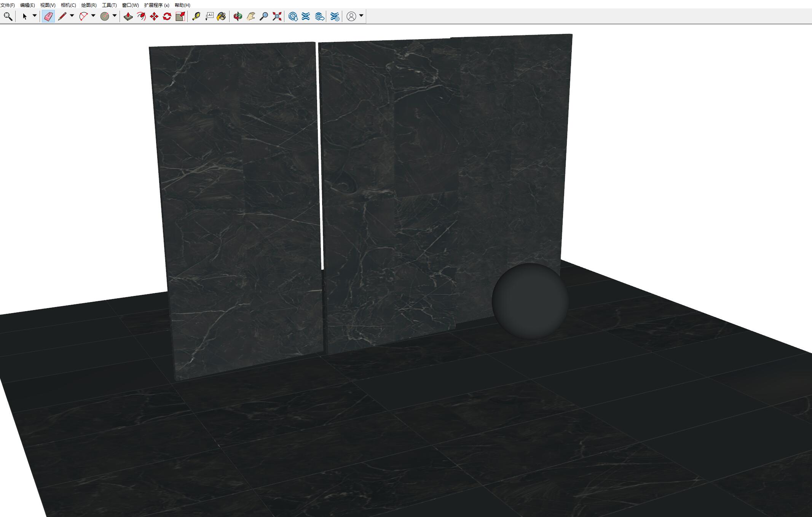This screenshot has width=812, height=517.
Task: Expand the pencil Line tool dropdown
Action: [x=72, y=16]
